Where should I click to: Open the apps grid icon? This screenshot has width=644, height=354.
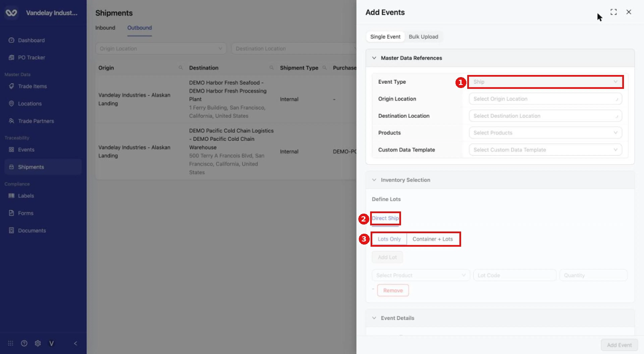11,343
